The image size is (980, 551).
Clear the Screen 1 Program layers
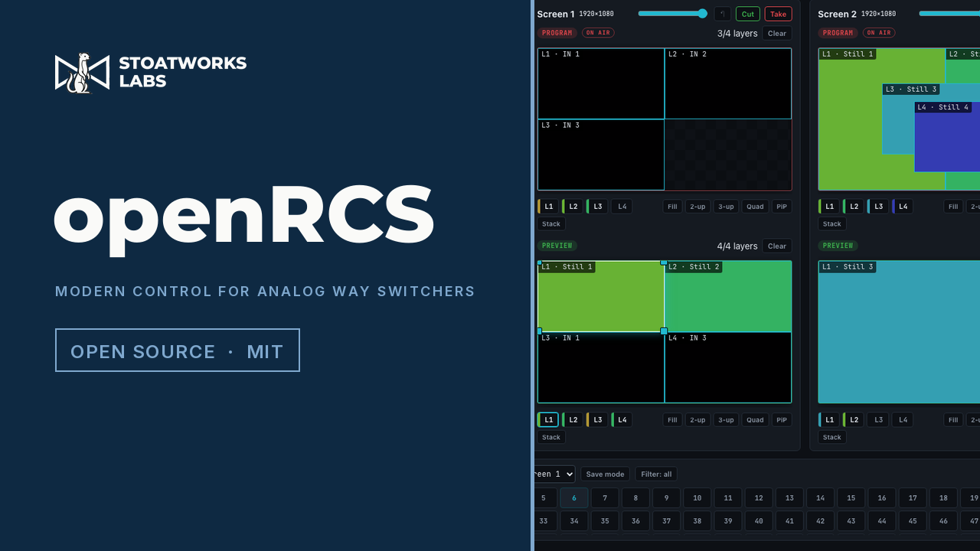click(777, 34)
